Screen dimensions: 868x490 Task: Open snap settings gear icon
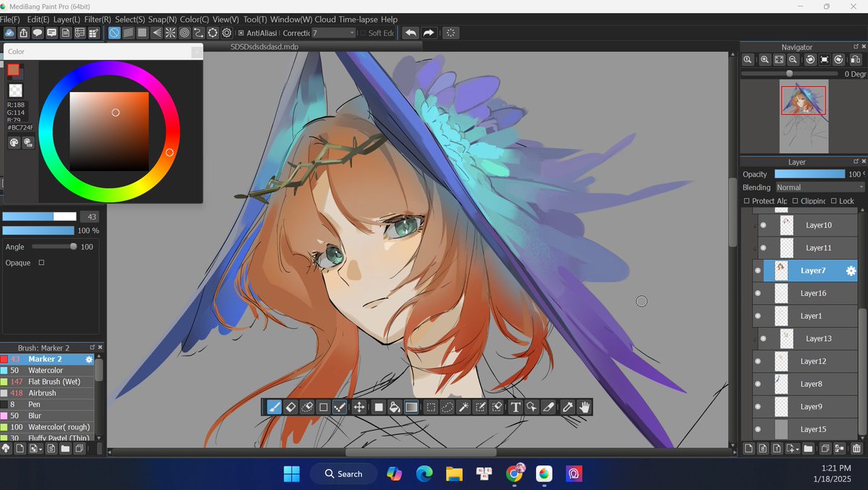point(226,33)
